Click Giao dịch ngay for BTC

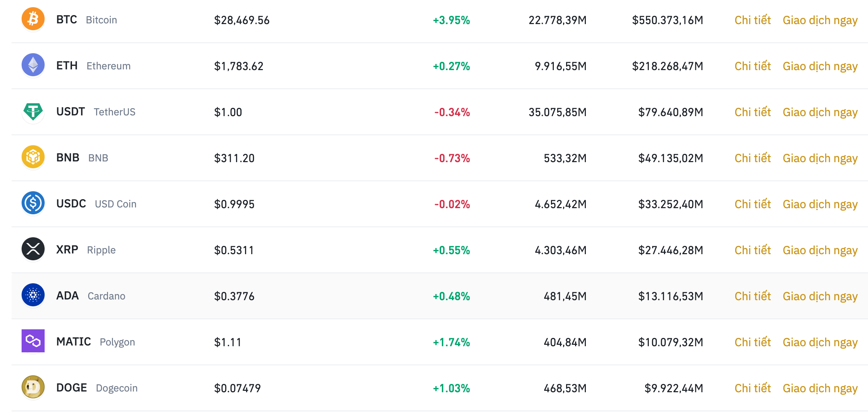[x=820, y=20]
